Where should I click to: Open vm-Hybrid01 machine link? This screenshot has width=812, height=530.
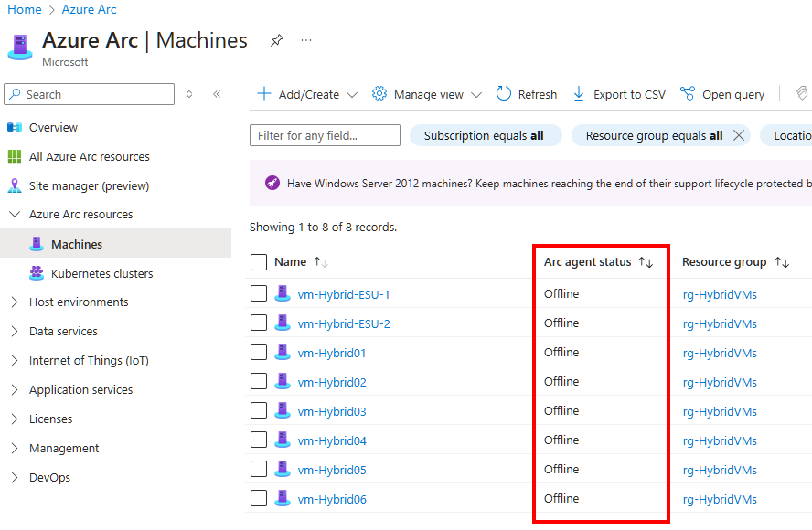pyautogui.click(x=332, y=353)
